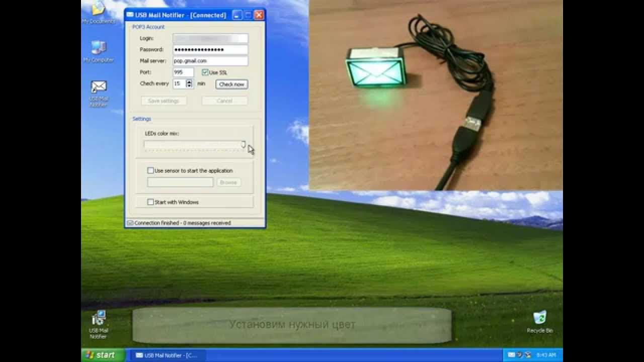The height and width of the screenshot is (362, 644).
Task: Click the envelope icon in the status bar
Action: click(130, 223)
